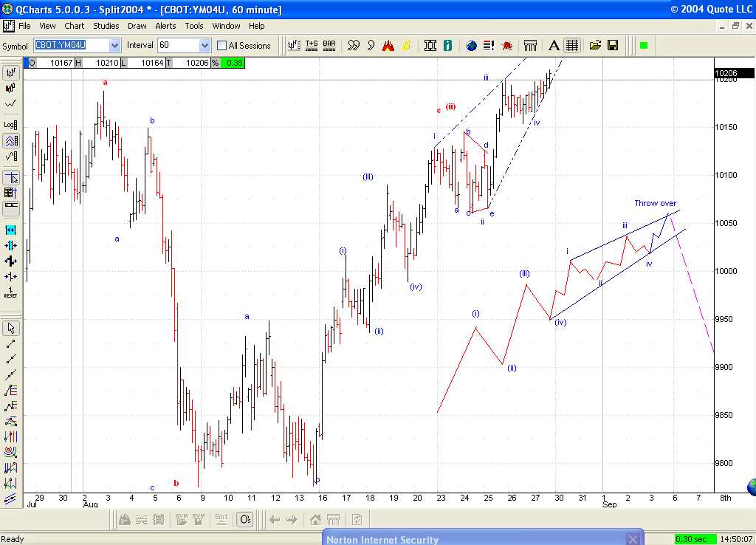The width and height of the screenshot is (756, 545).
Task: Open the Window menu
Action: [x=226, y=26]
